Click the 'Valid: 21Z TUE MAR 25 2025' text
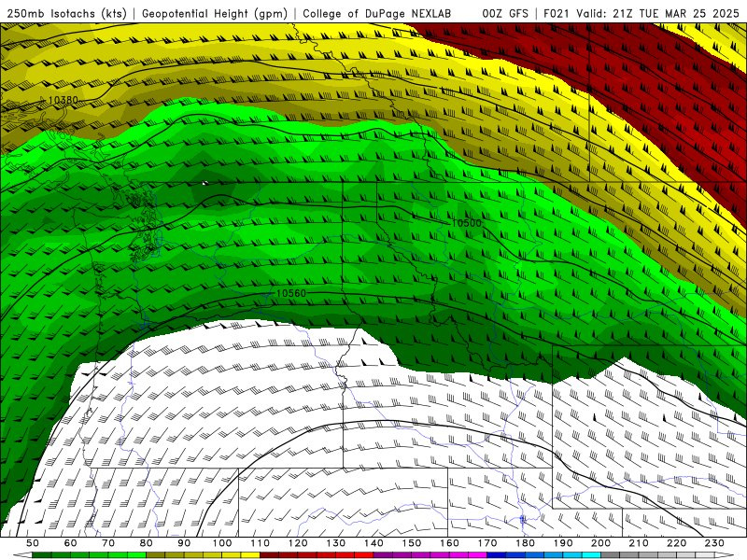The width and height of the screenshot is (747, 560). point(658,14)
